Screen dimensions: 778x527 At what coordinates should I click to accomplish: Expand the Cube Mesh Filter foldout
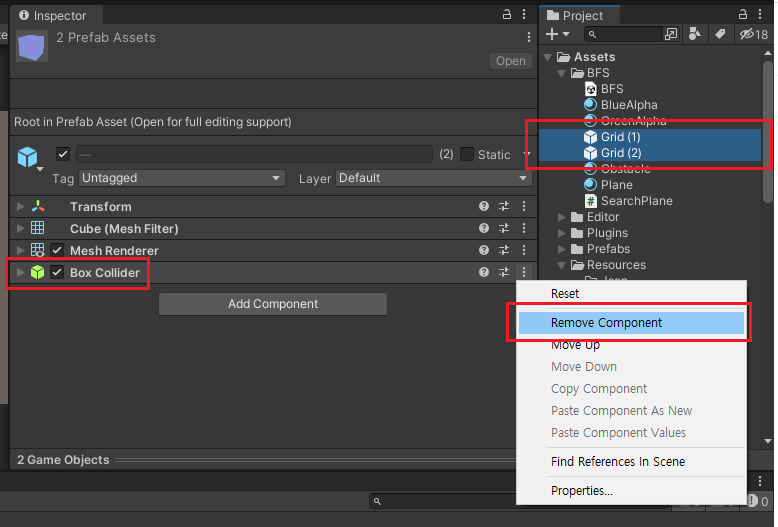pos(20,228)
